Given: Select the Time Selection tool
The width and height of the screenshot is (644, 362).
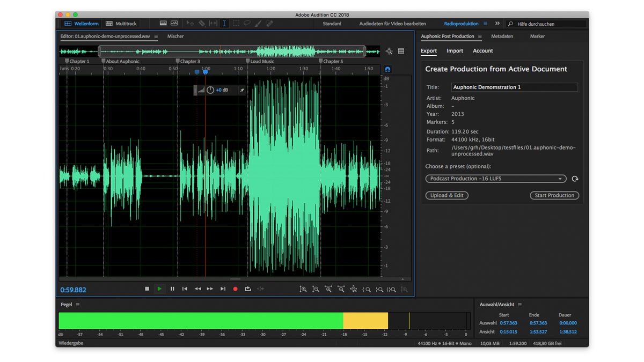Looking at the screenshot, I should (x=224, y=24).
